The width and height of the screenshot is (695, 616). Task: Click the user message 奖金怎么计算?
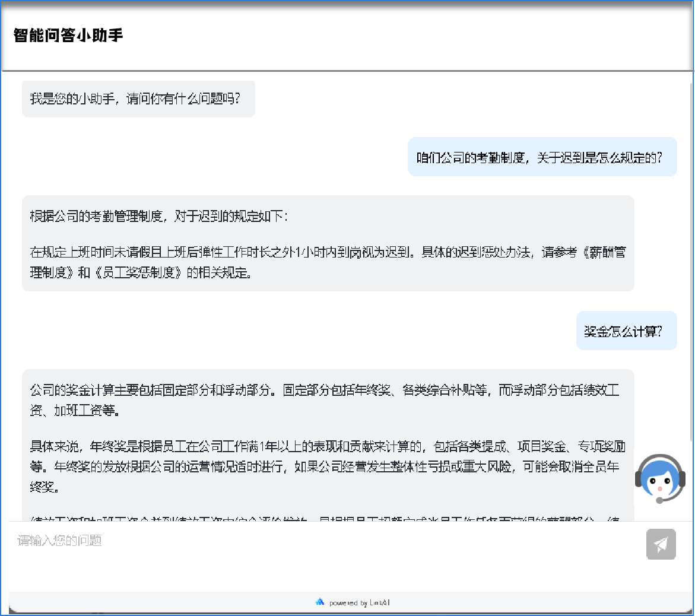(626, 331)
